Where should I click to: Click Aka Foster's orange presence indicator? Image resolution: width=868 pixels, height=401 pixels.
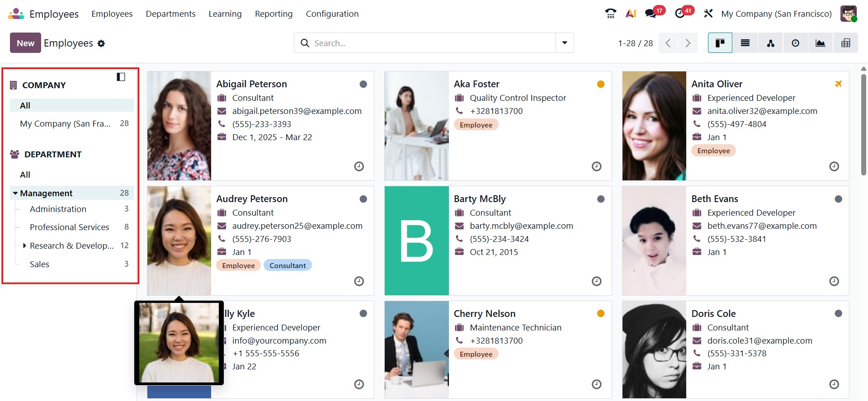click(x=600, y=84)
